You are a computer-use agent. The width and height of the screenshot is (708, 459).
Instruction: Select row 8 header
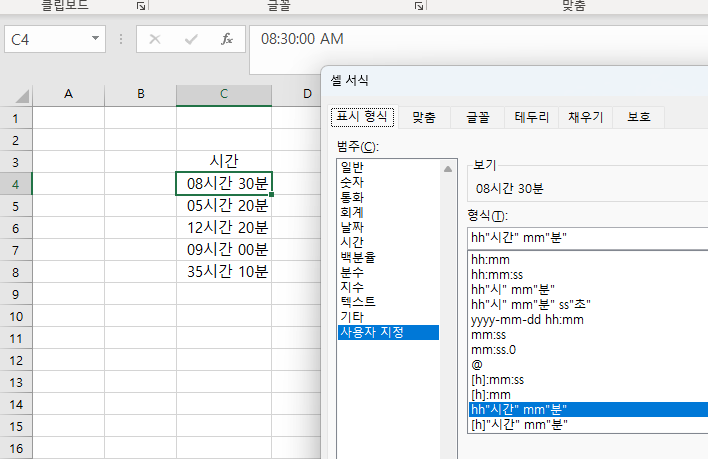click(16, 272)
